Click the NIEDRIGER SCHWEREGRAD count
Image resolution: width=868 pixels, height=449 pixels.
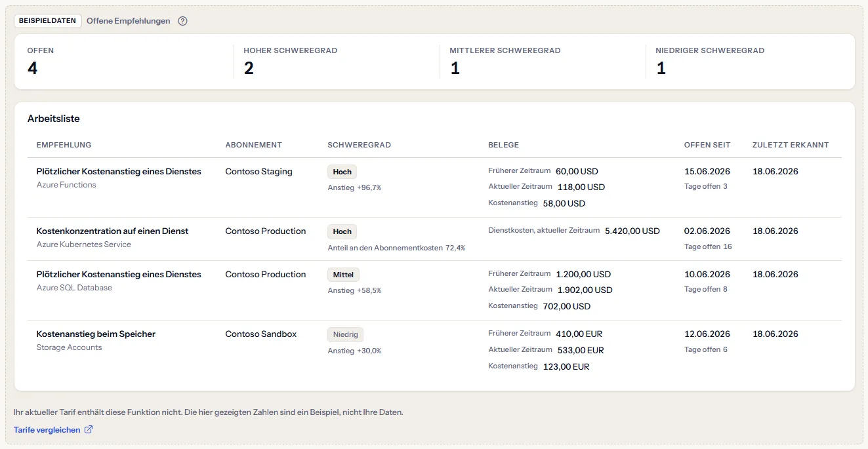(661, 68)
